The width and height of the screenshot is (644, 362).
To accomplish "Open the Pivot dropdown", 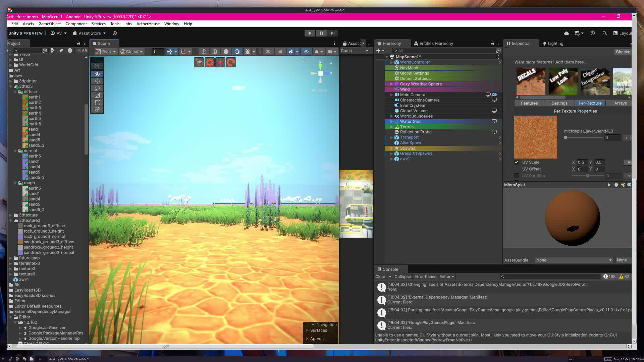I will tap(106, 52).
